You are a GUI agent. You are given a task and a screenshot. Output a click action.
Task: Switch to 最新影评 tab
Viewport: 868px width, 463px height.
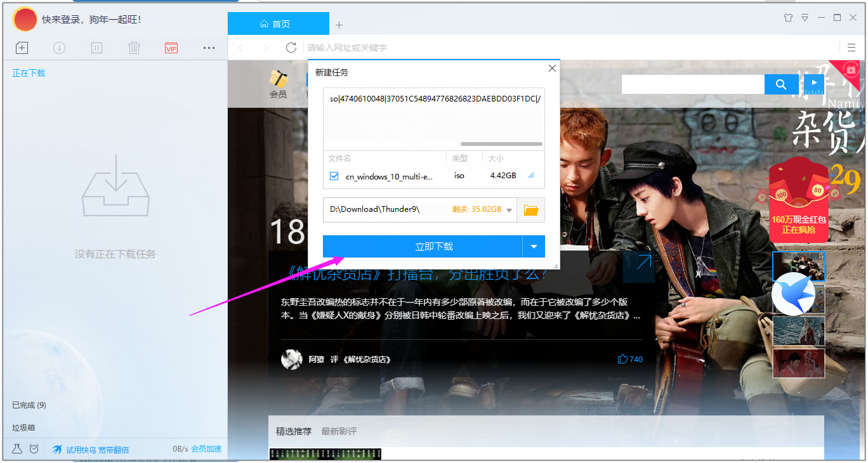coord(339,431)
